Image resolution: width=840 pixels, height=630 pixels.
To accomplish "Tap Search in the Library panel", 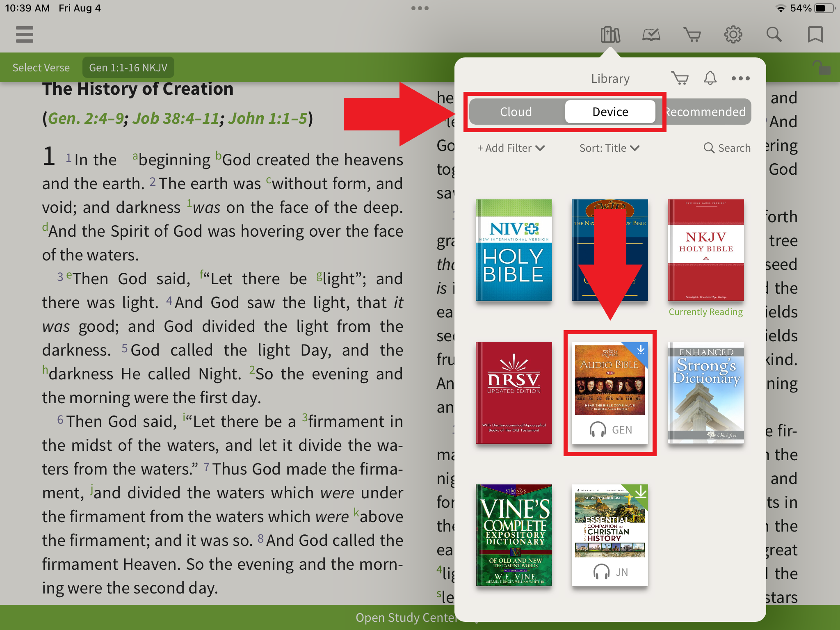I will coord(727,148).
